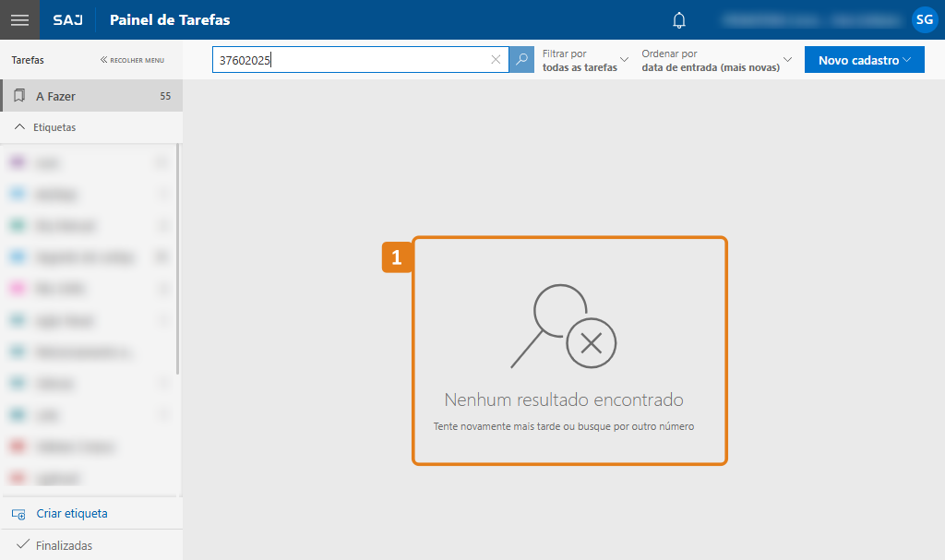Collapse sidebar via Recolher Menu
The height and width of the screenshot is (560, 945).
tap(132, 60)
